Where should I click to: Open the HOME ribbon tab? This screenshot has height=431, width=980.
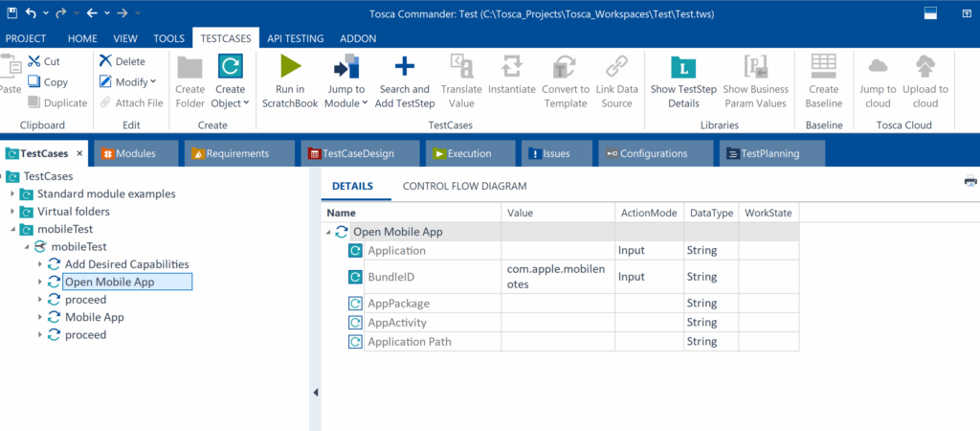(82, 38)
